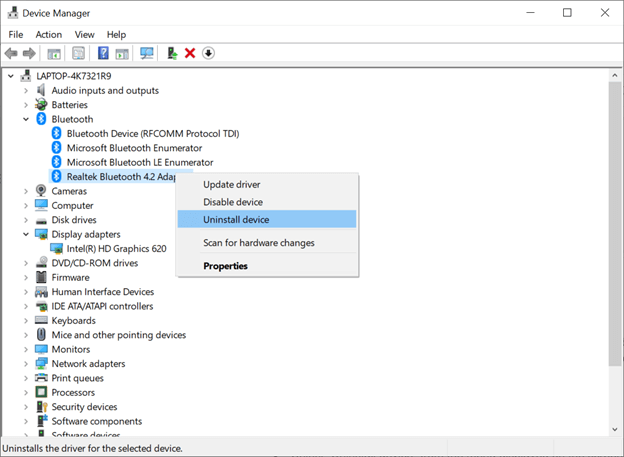Image resolution: width=624 pixels, height=457 pixels.
Task: Click the blue Help toolbar icon
Action: [103, 53]
